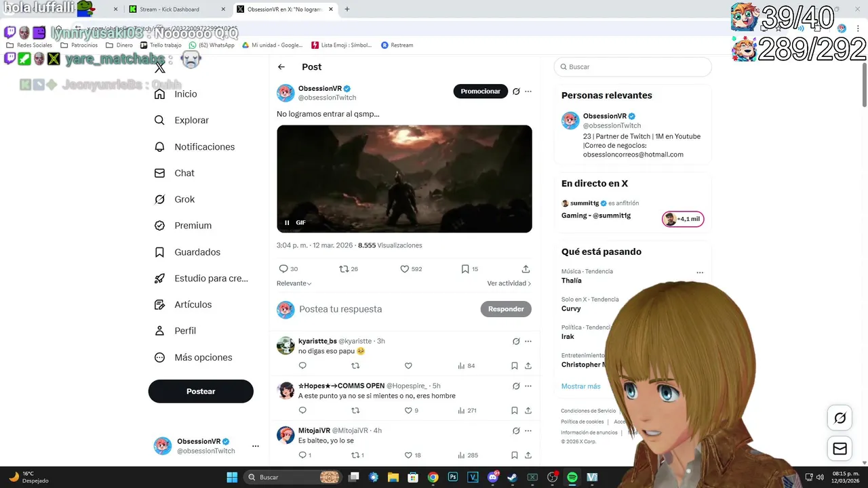Open options for Thalía trend
Image resolution: width=868 pixels, height=488 pixels.
700,273
